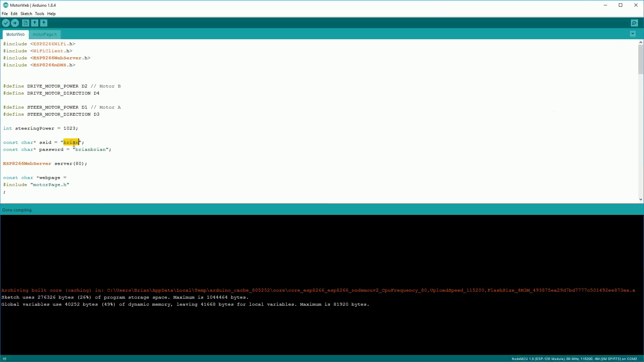Screen dimensions: 644x362
Task: Click the #include "motorPage.h" line
Action: click(x=36, y=185)
